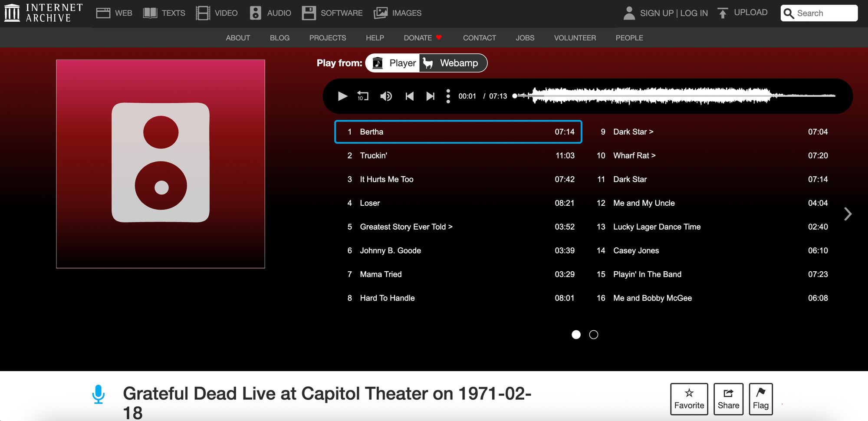Screen dimensions: 868x421
Task: Mute audio with the volume speaker icon
Action: (x=386, y=96)
